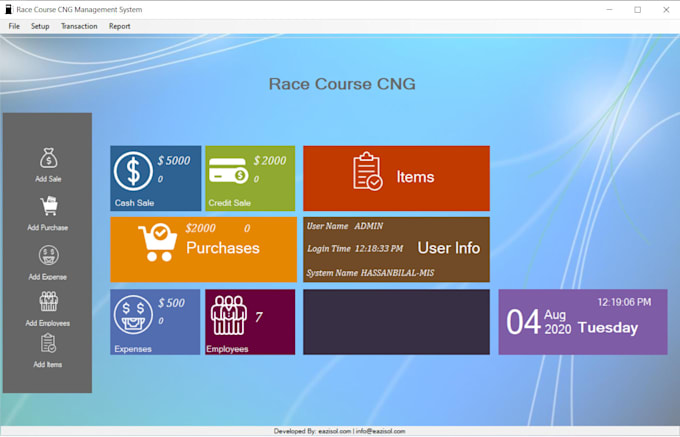Select the Add Employees label in sidebar
Screen dimensions: 680x437
(48, 323)
